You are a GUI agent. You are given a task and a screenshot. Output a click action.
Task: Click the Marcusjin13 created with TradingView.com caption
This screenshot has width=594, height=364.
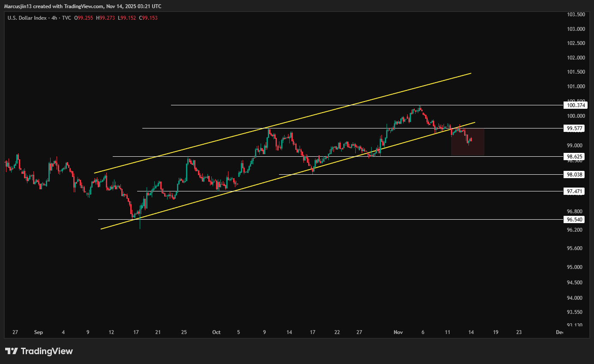83,6
